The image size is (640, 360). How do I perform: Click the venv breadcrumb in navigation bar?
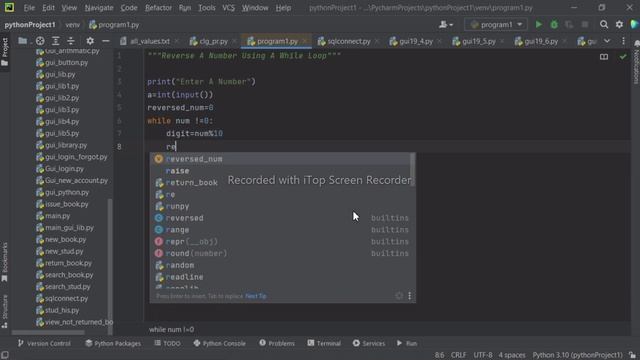[73, 25]
